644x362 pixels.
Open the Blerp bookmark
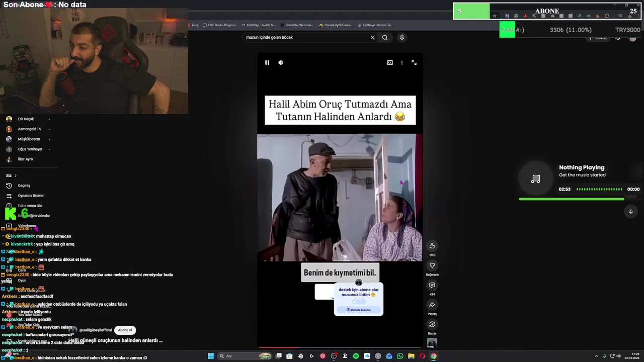[x=194, y=25]
